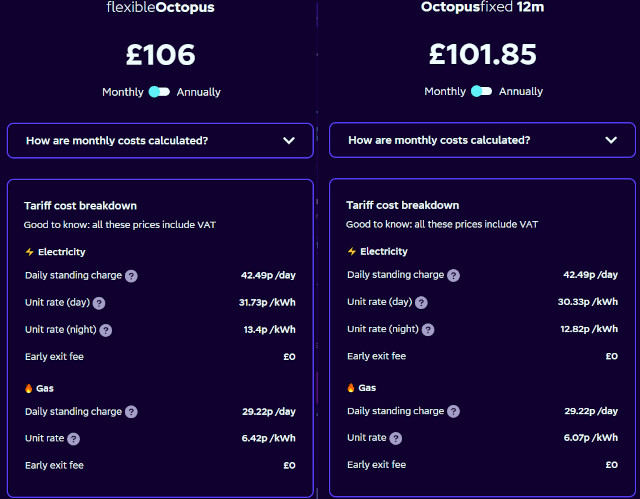Click the Octopus Fixed 12m tariff title
Image resolution: width=640 pixels, height=499 pixels.
pos(483,8)
